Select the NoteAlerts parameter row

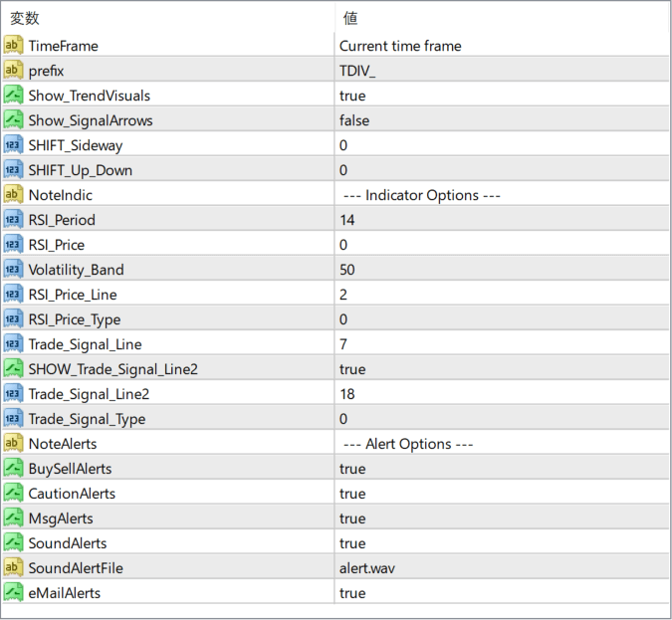pyautogui.click(x=63, y=444)
